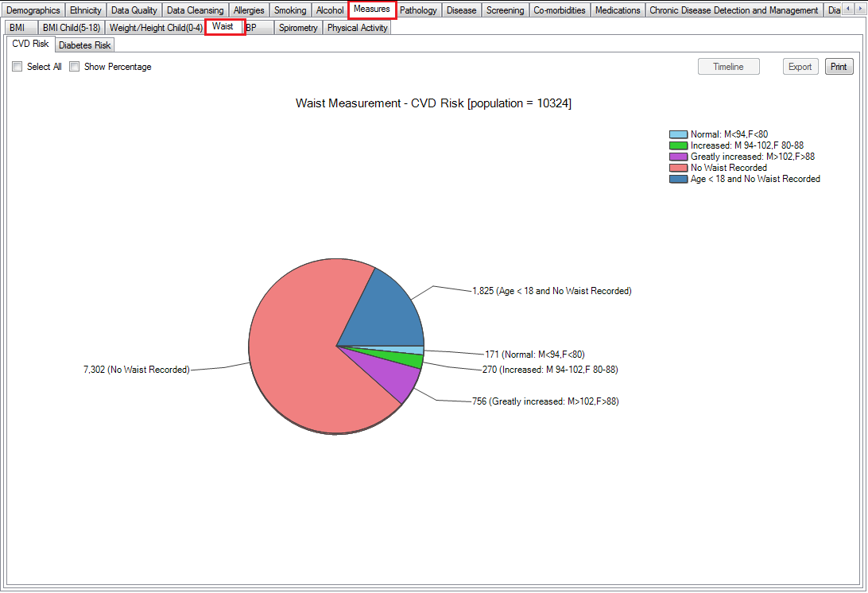Switch to the Alcohol tab
868x593 pixels.
tap(330, 10)
